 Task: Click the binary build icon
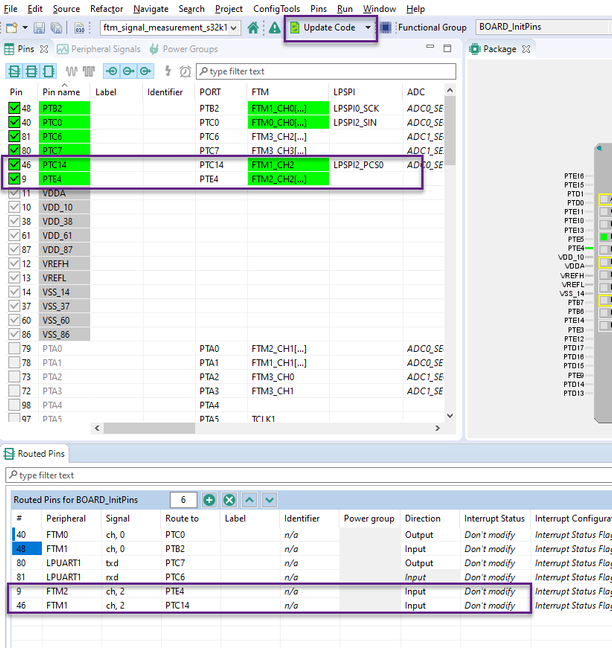[x=79, y=28]
